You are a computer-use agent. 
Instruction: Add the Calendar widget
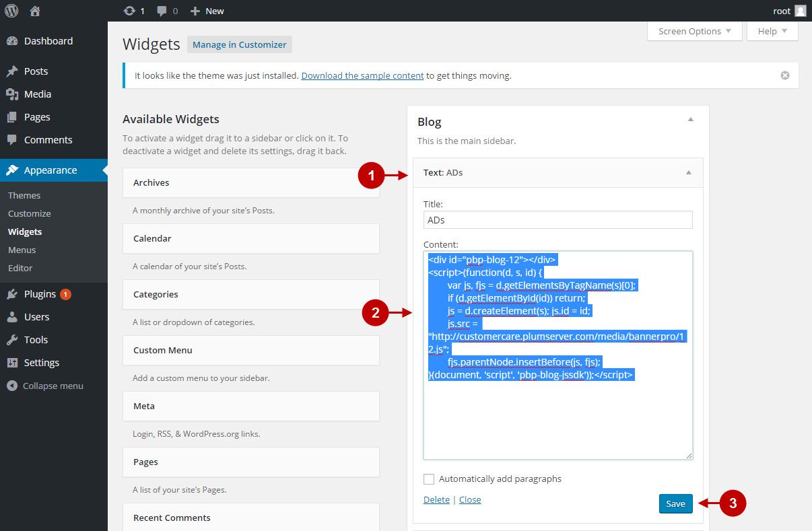251,238
